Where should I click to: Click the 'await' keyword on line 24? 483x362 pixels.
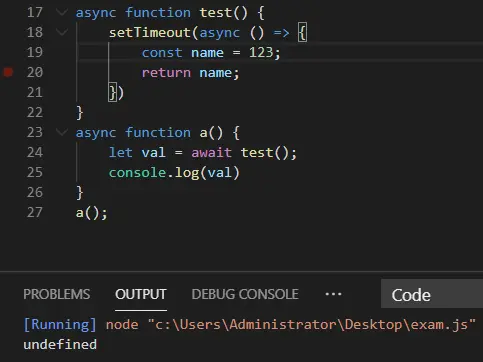[x=211, y=153]
